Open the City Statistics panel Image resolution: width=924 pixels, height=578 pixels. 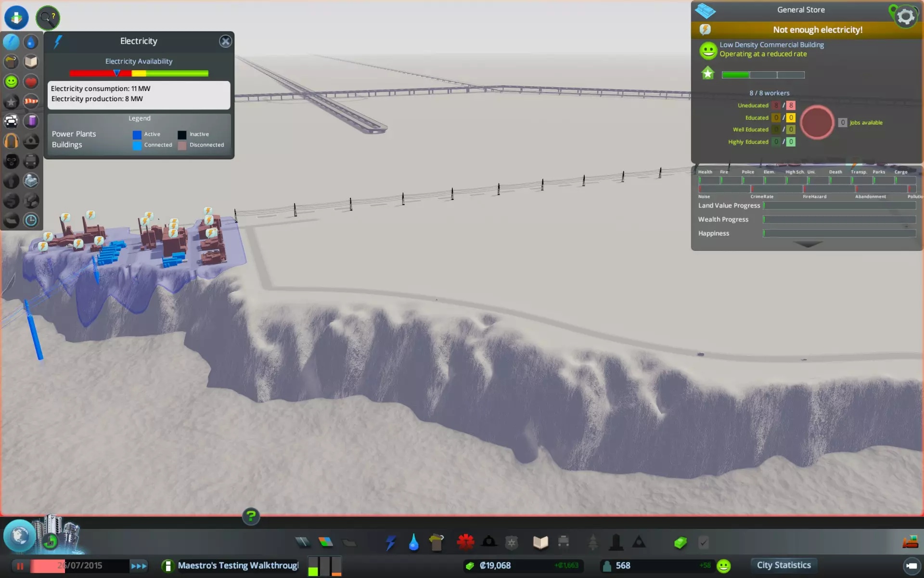(783, 565)
